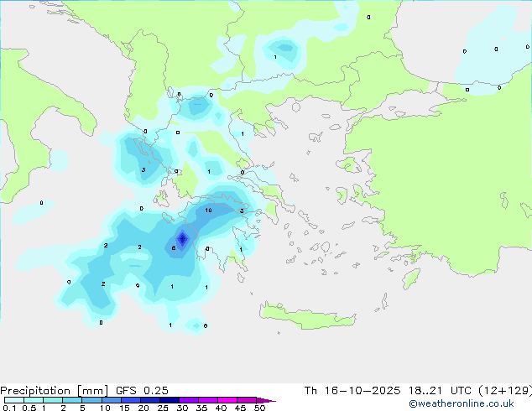Screen dimensions: 532x411
Task: Click the '35' legend scale label
Action: tap(201, 408)
